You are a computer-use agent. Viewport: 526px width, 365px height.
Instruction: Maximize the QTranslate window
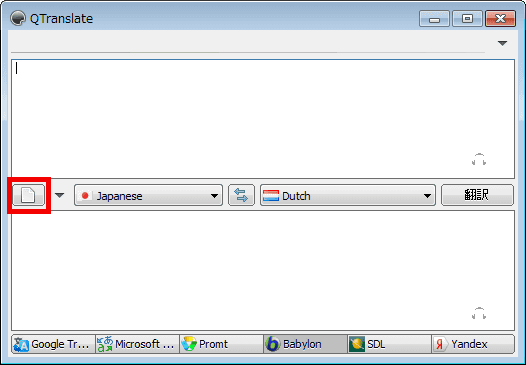point(467,18)
